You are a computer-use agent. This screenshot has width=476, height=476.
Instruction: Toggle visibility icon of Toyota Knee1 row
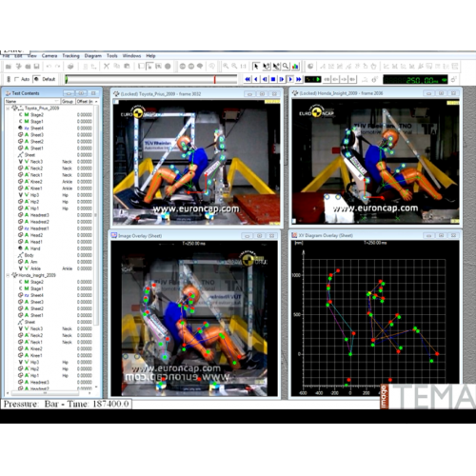20,188
